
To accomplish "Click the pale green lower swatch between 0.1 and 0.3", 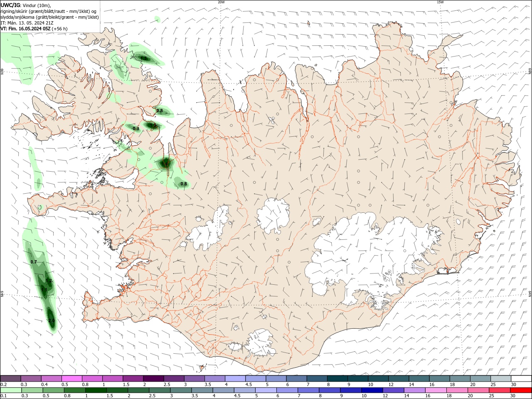I will tap(11, 390).
